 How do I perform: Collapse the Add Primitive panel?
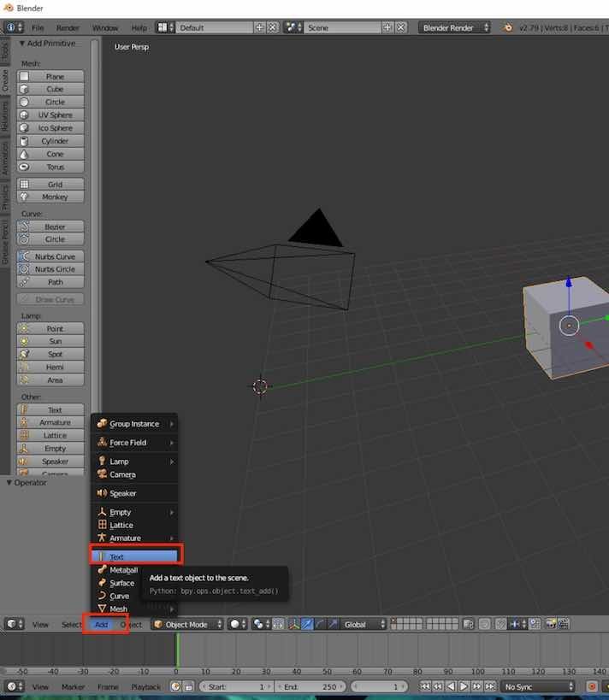click(x=21, y=44)
